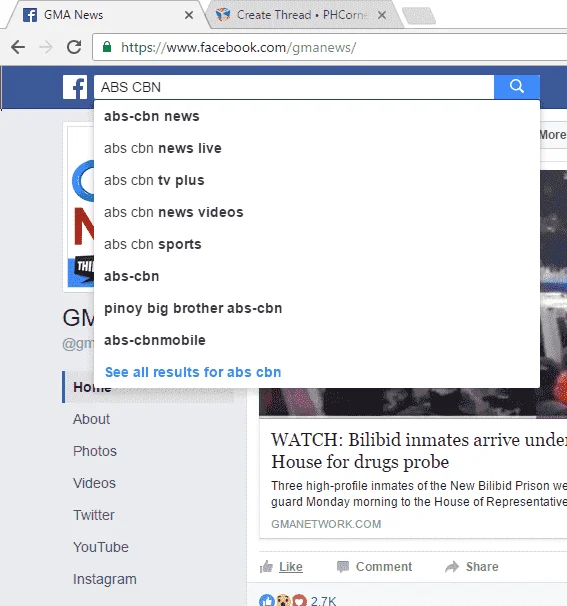The width and height of the screenshot is (567, 606).
Task: Click the GMANETWORK.COM source link
Action: pos(326,524)
